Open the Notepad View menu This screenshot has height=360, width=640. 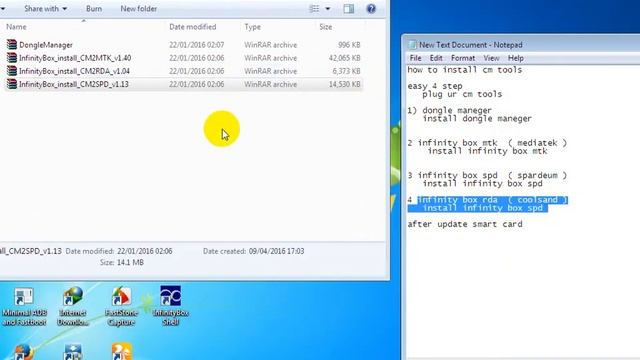pos(491,58)
